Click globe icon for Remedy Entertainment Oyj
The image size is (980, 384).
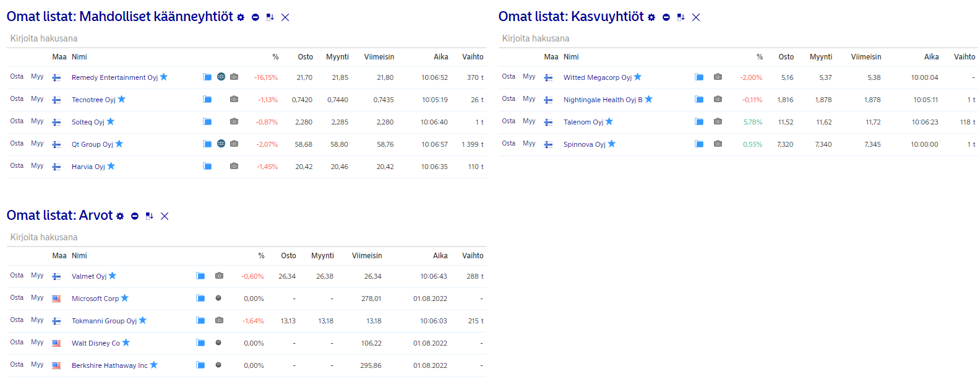point(221,77)
